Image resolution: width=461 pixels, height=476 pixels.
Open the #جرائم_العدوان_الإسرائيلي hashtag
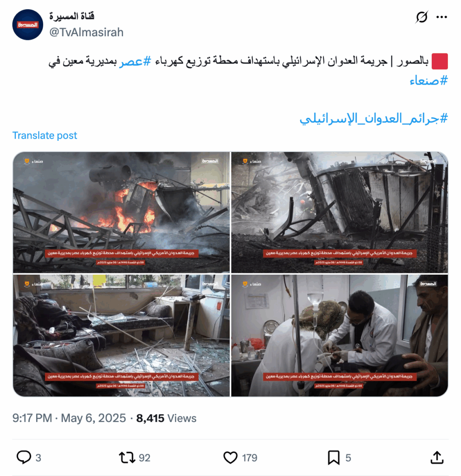tap(374, 119)
